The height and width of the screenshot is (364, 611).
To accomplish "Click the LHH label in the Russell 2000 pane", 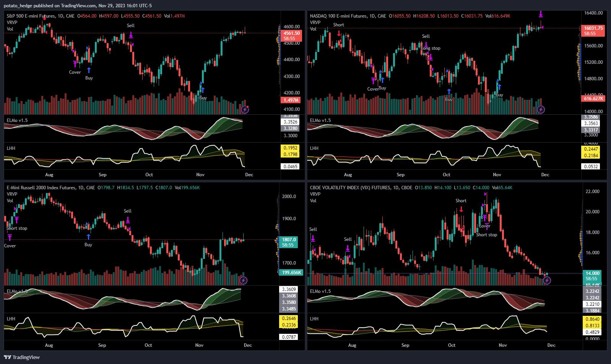I will click(11, 319).
